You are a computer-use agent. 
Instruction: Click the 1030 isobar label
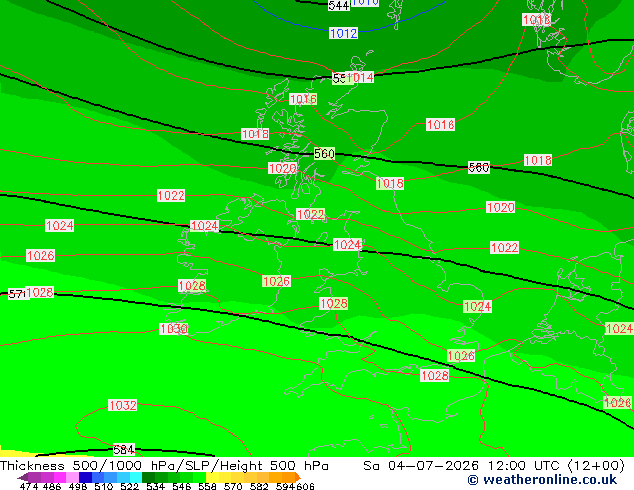pos(173,329)
